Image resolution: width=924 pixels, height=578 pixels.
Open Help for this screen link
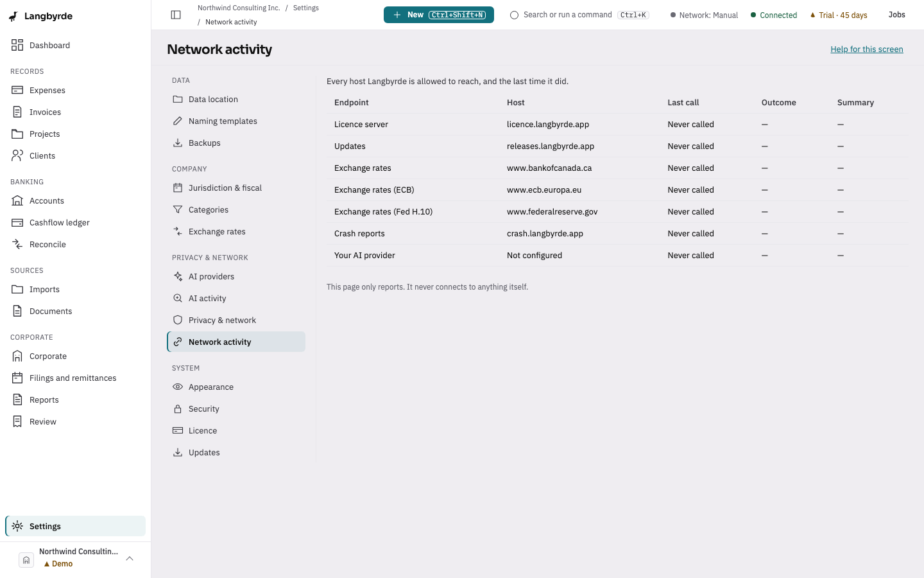tap(867, 49)
